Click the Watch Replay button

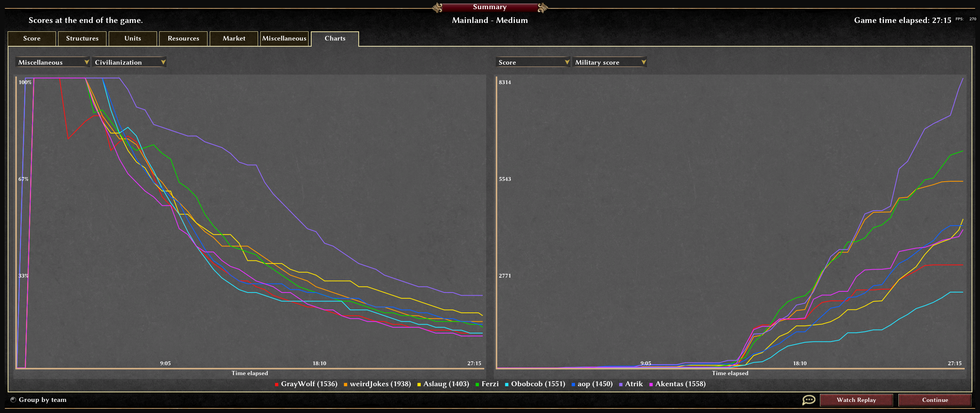[x=856, y=400]
